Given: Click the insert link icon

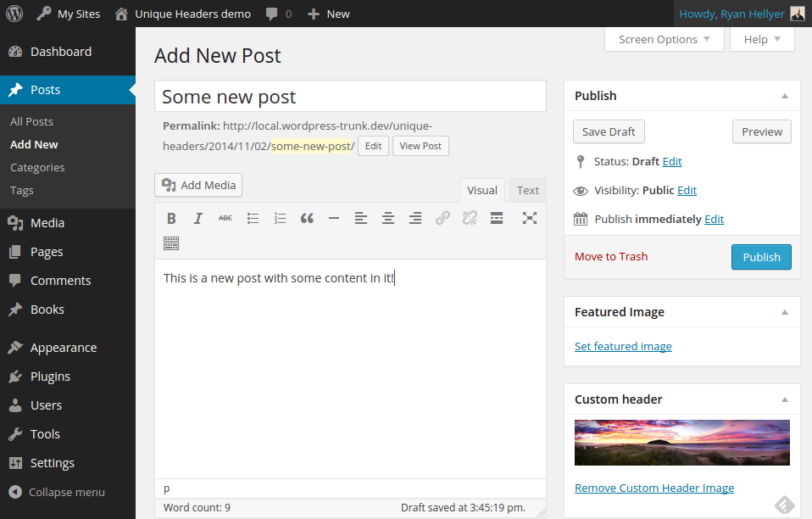Looking at the screenshot, I should [x=442, y=218].
